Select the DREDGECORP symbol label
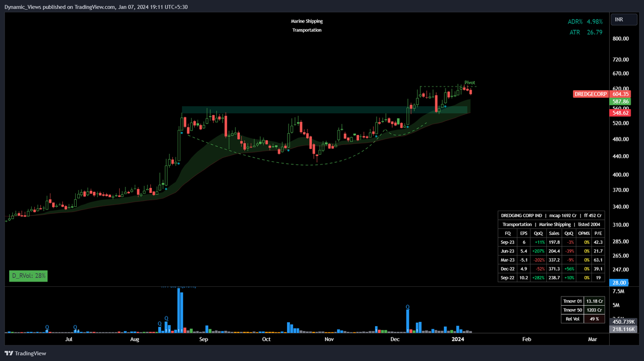The height and width of the screenshot is (361, 644). [591, 94]
